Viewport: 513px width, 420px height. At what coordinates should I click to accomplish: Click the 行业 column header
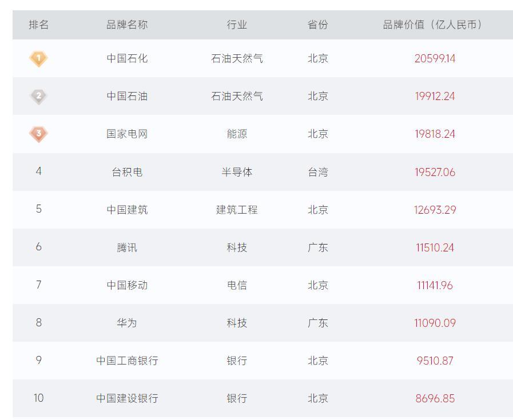point(237,25)
